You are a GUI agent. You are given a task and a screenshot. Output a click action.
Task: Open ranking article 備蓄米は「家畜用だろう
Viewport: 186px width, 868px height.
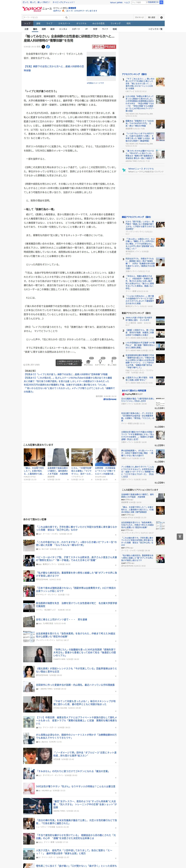(140, 123)
